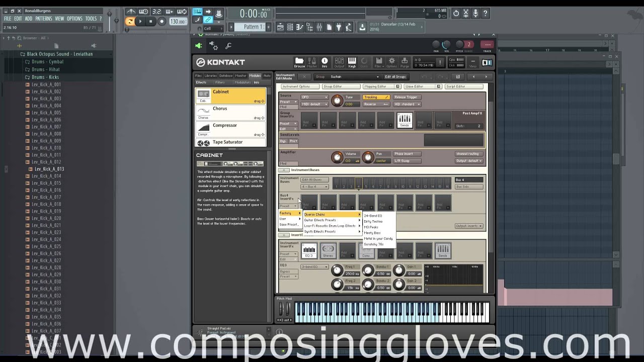Screen dimensions: 644x362
Task: Toggle the Tracking button in Source
Action: pos(376,97)
